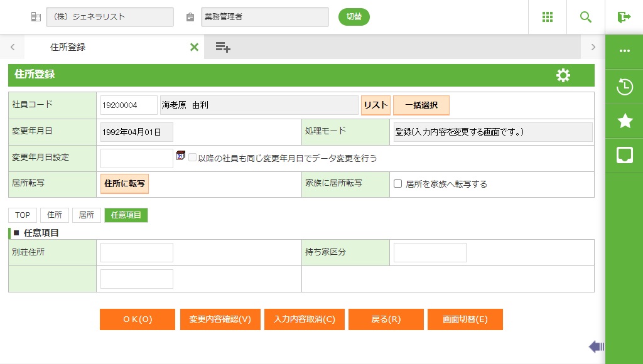Image resolution: width=643 pixels, height=364 pixels.
Task: Select the 任意項目 tab
Action: (126, 215)
